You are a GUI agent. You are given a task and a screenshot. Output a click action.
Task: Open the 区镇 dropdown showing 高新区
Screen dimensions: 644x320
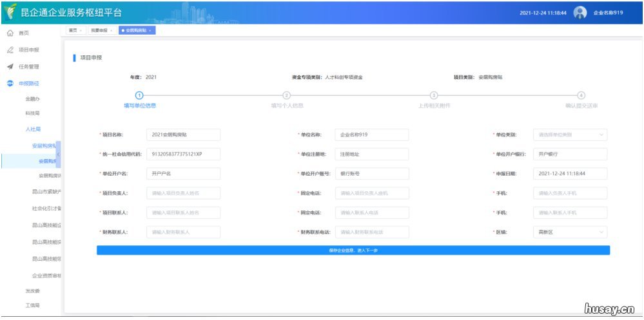(x=570, y=232)
